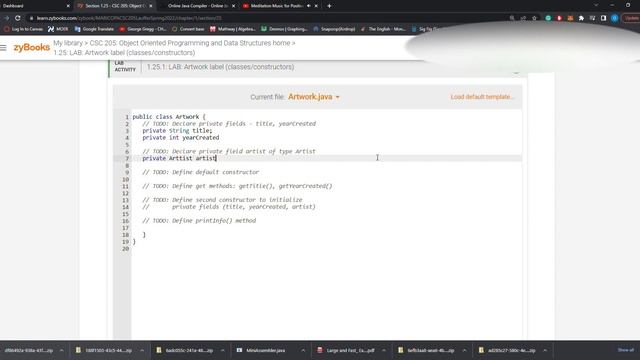Expand chevron for the zip before Miniassembler.java
This screenshot has width=640, height=360.
pyautogui.click(x=222, y=350)
